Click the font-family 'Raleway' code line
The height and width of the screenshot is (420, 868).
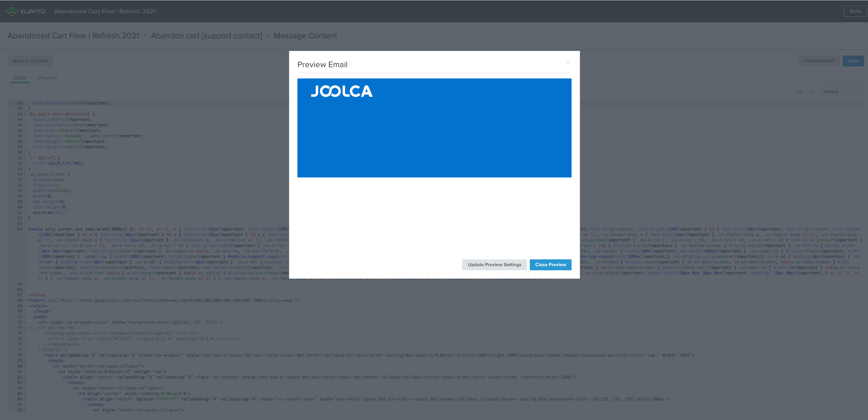(x=88, y=136)
